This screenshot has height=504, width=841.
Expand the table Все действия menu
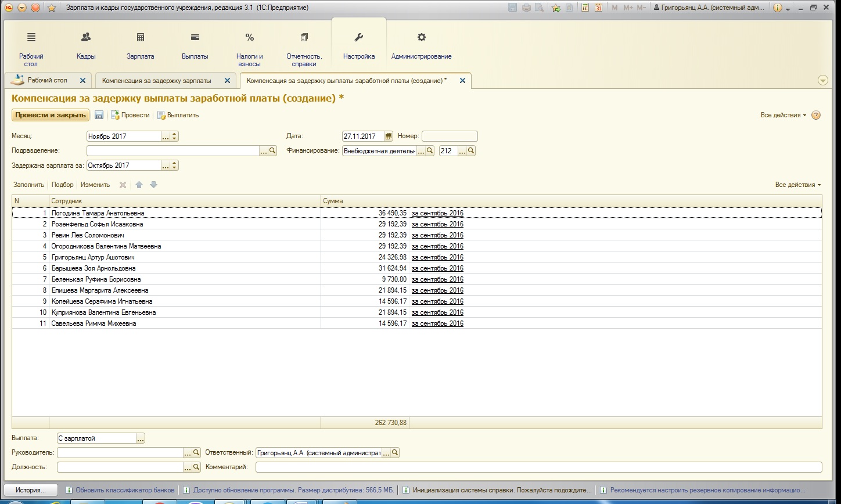point(798,185)
